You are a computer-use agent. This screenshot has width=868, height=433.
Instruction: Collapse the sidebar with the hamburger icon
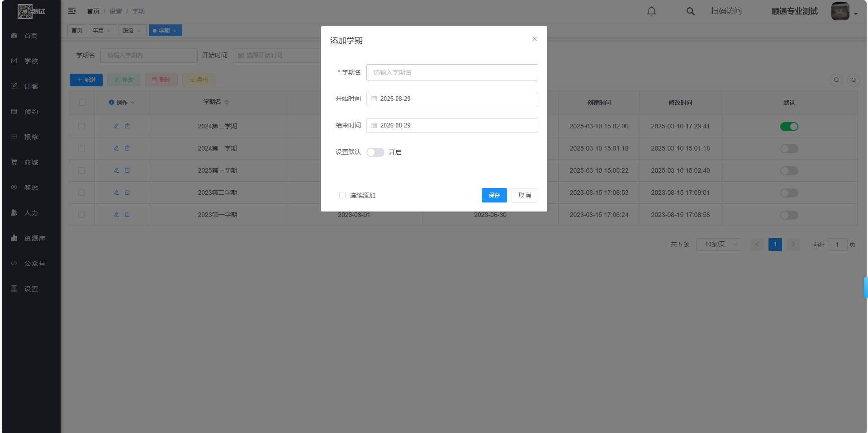click(x=72, y=11)
